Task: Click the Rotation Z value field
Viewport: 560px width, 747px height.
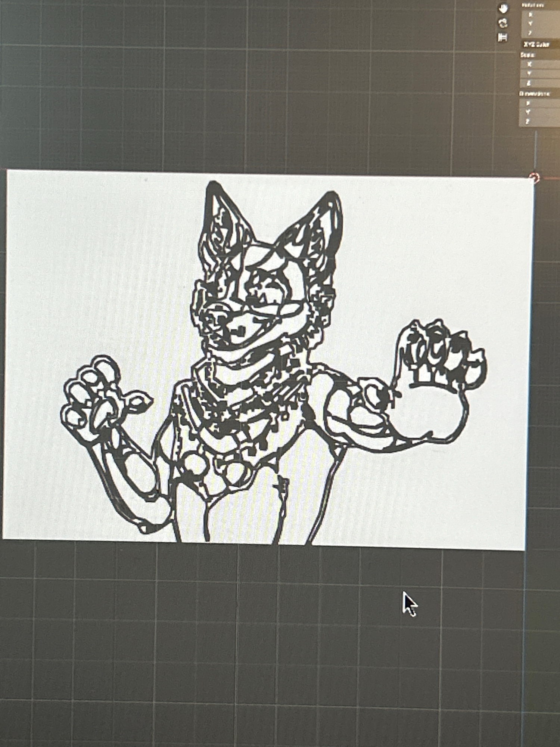Action: pos(541,33)
